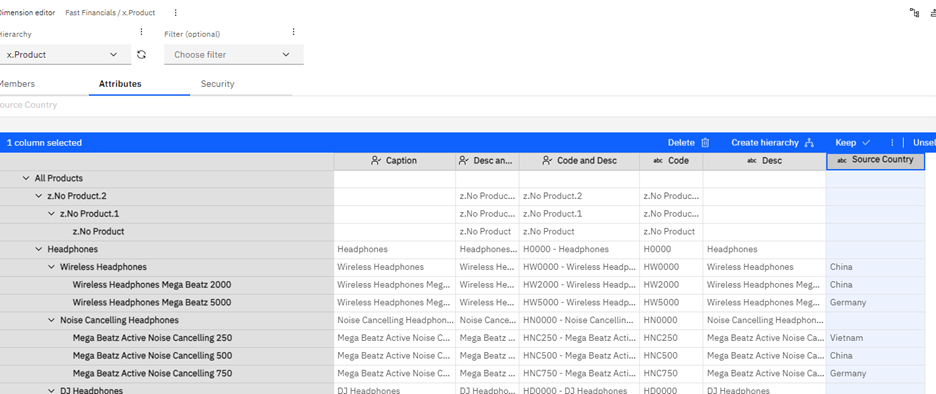Image resolution: width=936 pixels, height=394 pixels.
Task: Collapse the z.No Product.2 node
Action: [x=39, y=196]
